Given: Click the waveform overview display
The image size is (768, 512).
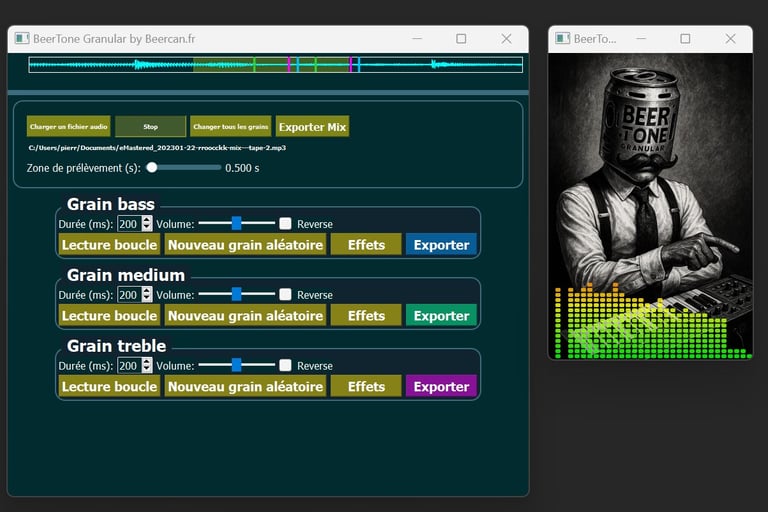Looking at the screenshot, I should click(x=276, y=65).
